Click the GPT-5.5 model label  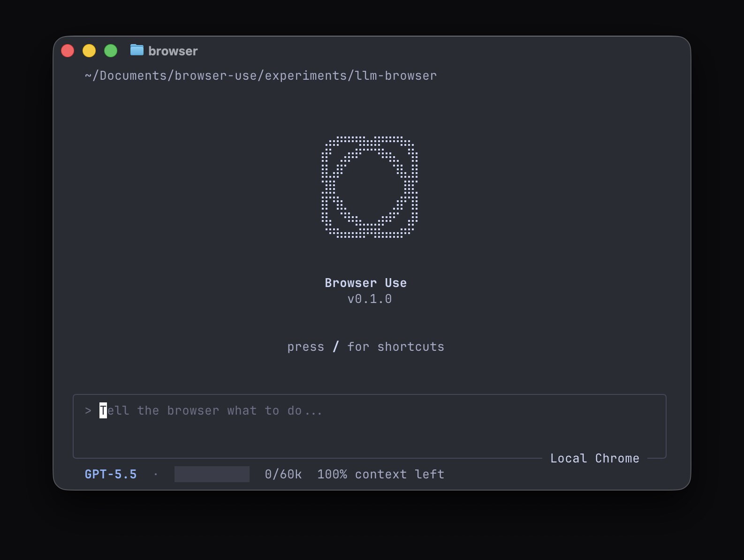pyautogui.click(x=111, y=474)
